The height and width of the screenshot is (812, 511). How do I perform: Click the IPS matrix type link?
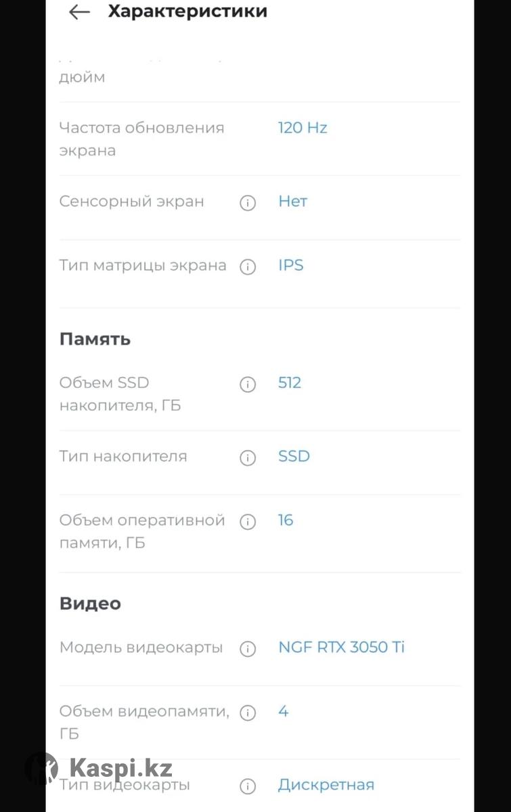(291, 265)
